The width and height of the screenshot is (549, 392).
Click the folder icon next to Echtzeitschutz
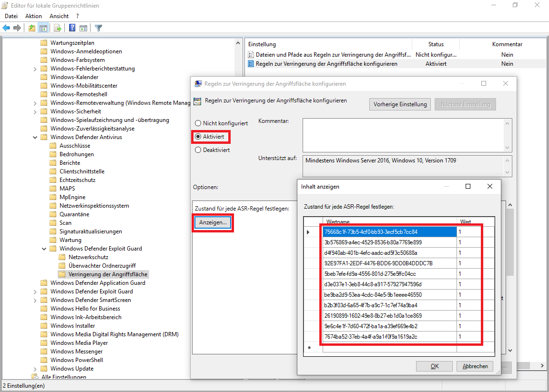[53, 180]
